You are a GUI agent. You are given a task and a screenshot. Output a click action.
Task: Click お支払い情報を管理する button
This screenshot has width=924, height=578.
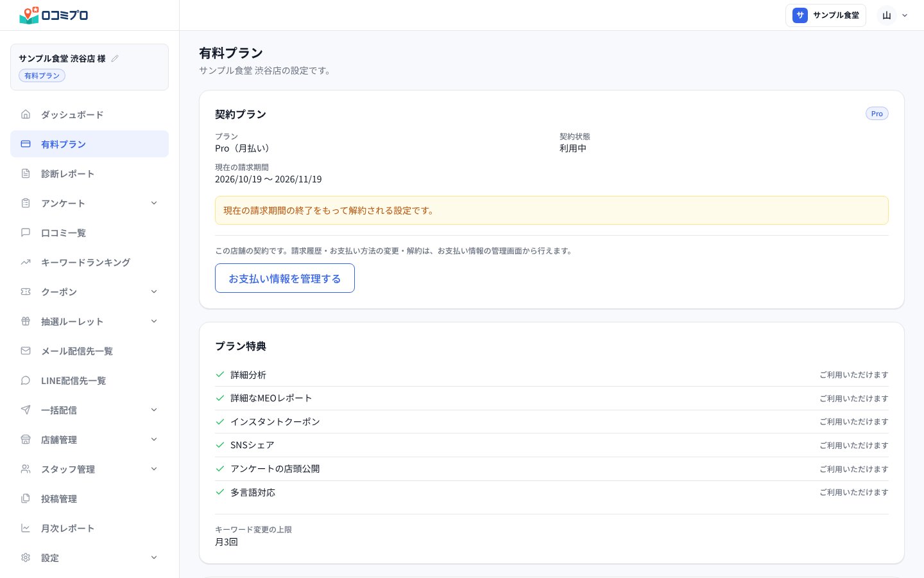pos(285,278)
